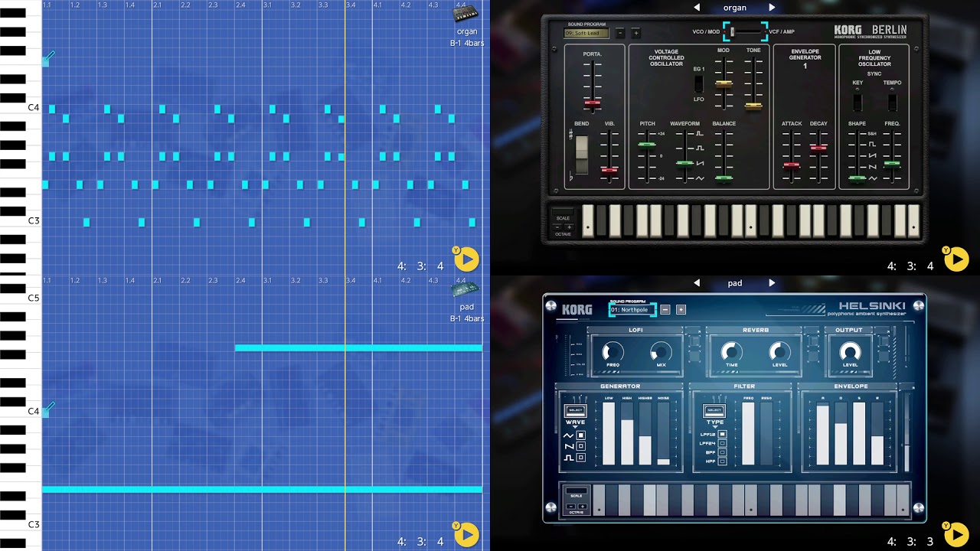Click the LOFI FREQ knob on Helsinki
This screenshot has width=980, height=551.
pyautogui.click(x=612, y=352)
